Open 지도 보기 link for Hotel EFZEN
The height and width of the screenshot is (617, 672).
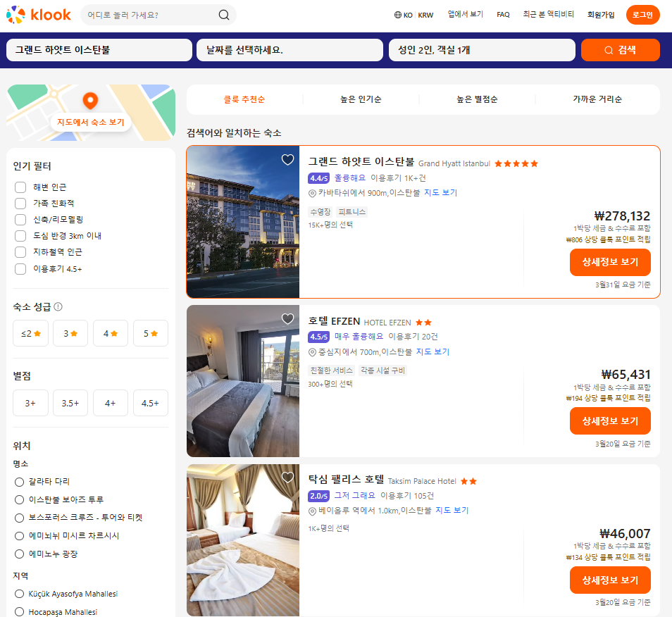point(433,351)
